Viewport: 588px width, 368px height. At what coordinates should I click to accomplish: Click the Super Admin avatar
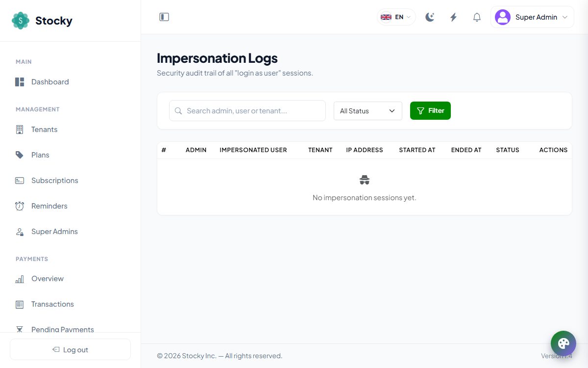tap(503, 17)
